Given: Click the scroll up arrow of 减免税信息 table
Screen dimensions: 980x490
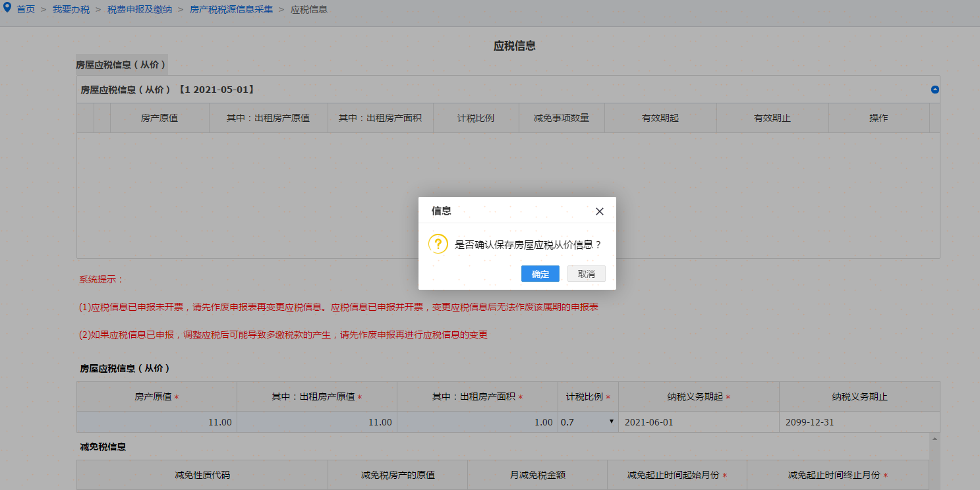Looking at the screenshot, I should pos(935,438).
